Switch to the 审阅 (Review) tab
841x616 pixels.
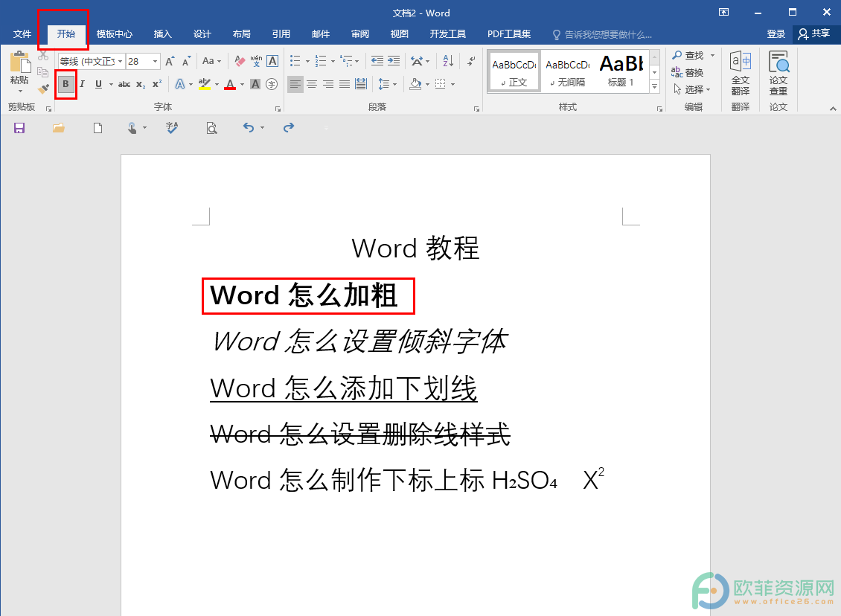click(x=360, y=33)
